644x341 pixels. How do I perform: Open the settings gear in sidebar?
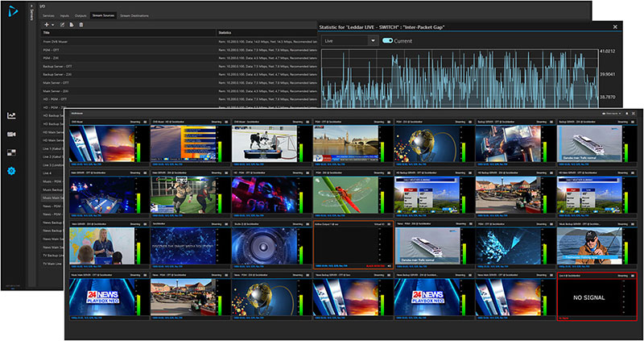[x=12, y=171]
